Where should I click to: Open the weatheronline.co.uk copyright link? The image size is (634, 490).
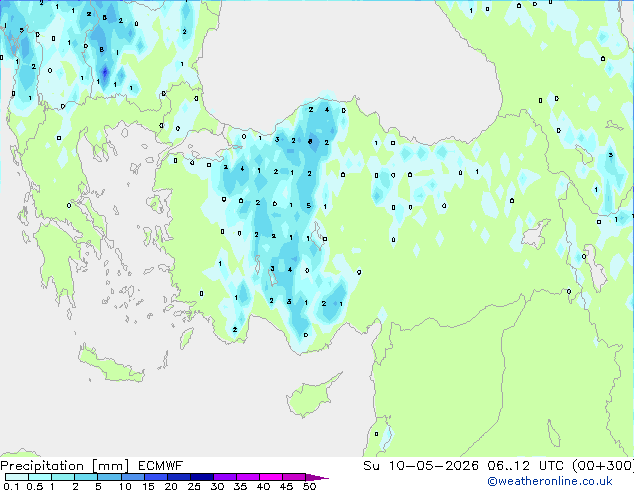coord(549,481)
